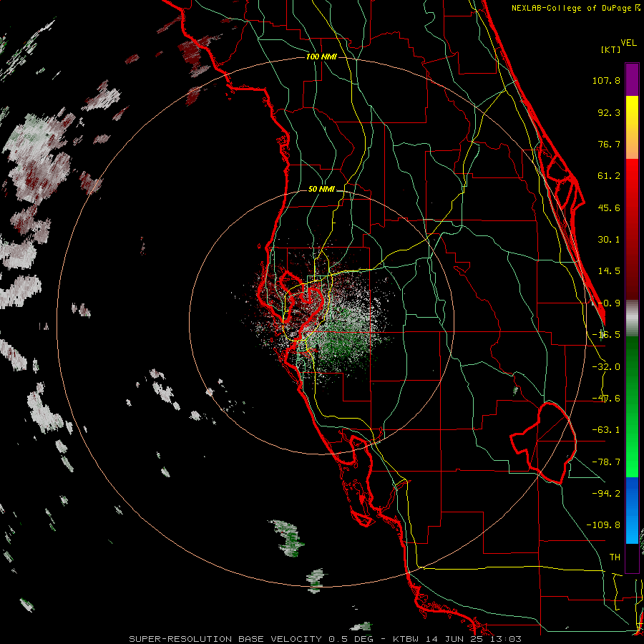
Task: Pick the yellow segment of velocity color bar
Action: click(x=632, y=115)
